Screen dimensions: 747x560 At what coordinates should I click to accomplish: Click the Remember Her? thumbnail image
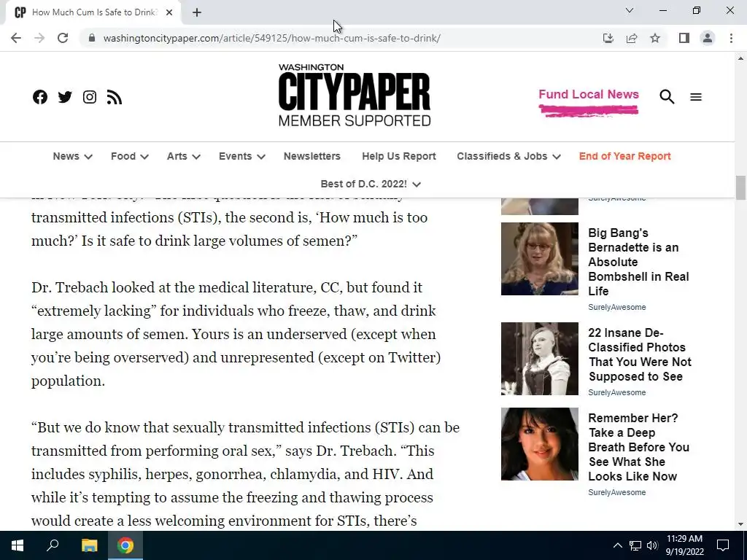tap(540, 444)
